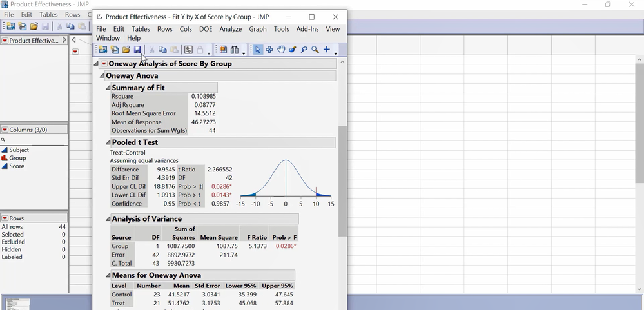Collapse the Pooled t Test section

[108, 142]
